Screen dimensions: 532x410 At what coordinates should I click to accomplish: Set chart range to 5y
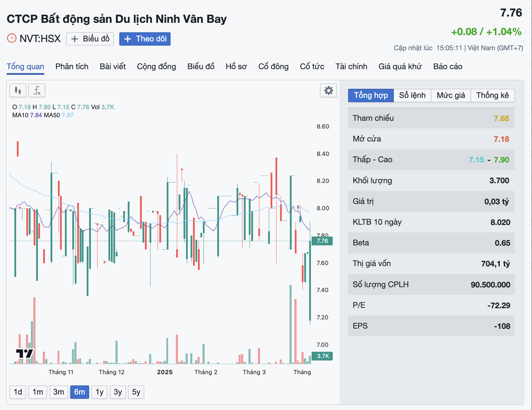tap(136, 392)
